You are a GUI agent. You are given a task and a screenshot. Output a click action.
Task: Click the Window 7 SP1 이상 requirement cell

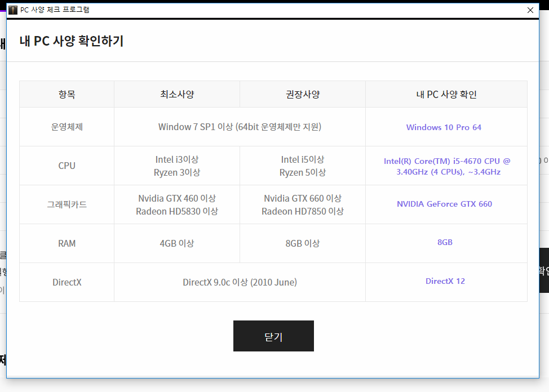coord(240,127)
